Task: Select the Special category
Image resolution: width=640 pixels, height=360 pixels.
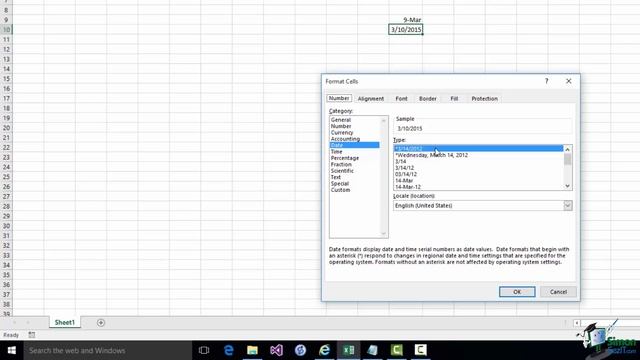Action: coord(340,184)
